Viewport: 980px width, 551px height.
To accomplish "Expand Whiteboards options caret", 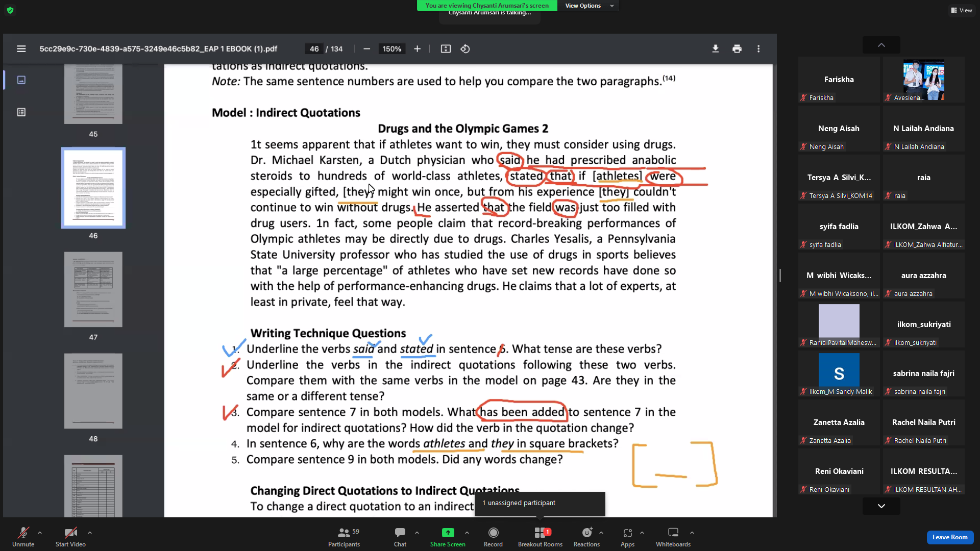I will pyautogui.click(x=692, y=533).
